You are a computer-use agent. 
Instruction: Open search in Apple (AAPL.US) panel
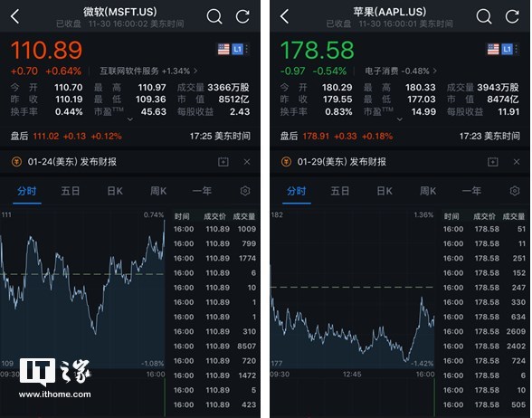click(x=483, y=16)
